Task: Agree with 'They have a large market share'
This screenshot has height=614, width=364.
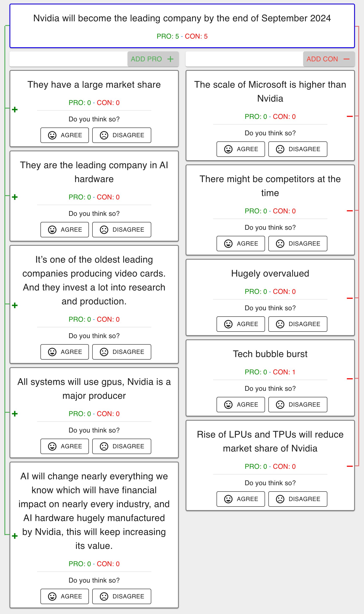Action: click(x=64, y=135)
